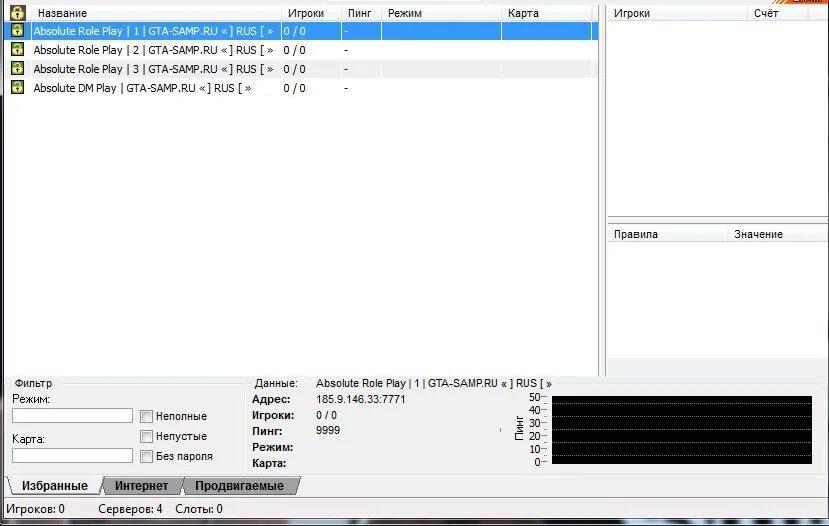
Task: Enable the Неполные filter checkbox
Action: (146, 417)
